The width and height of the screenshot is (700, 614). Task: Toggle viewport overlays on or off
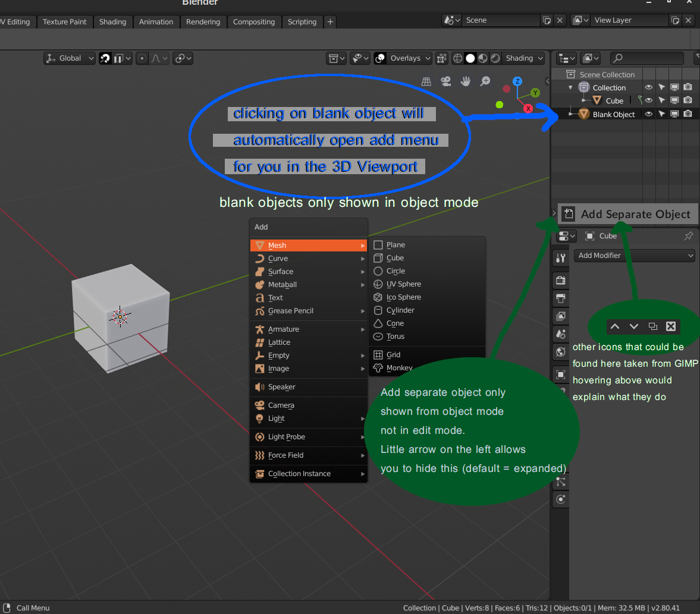tap(380, 58)
